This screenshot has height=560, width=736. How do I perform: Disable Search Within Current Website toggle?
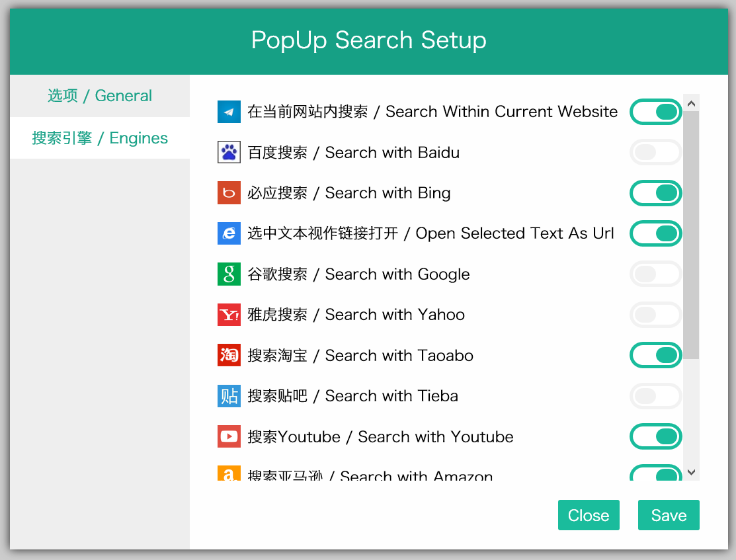(x=656, y=112)
